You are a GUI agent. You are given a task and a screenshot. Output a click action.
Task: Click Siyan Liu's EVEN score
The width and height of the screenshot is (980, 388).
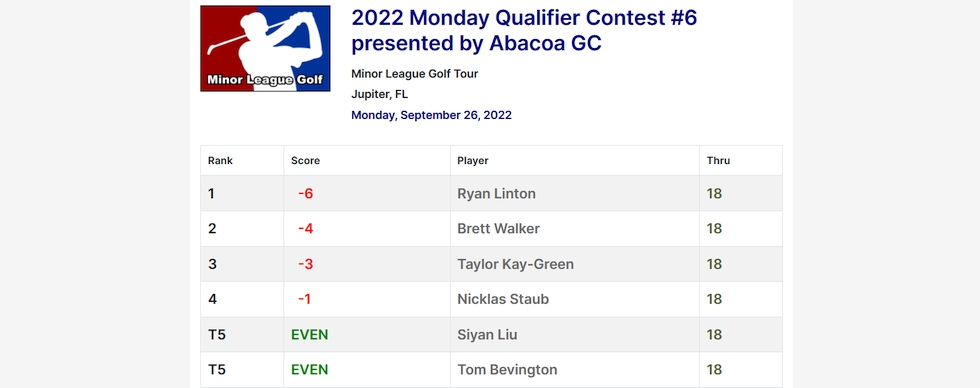[x=309, y=335]
